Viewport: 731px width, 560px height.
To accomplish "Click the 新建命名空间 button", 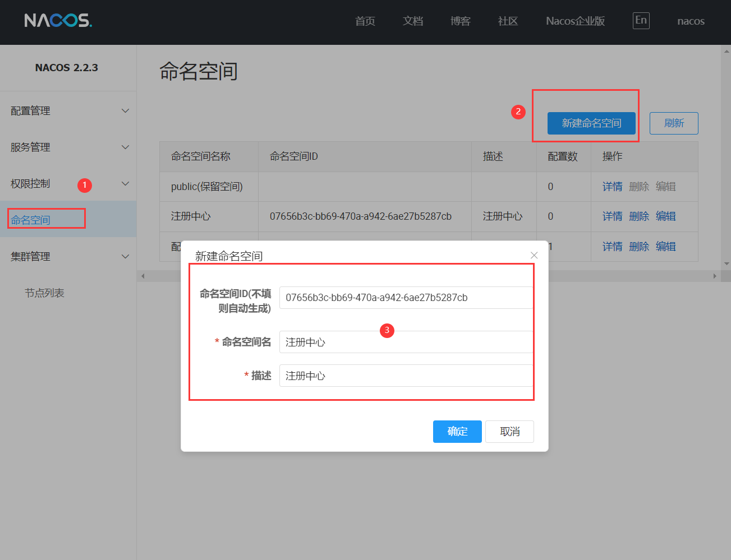I will pyautogui.click(x=591, y=123).
